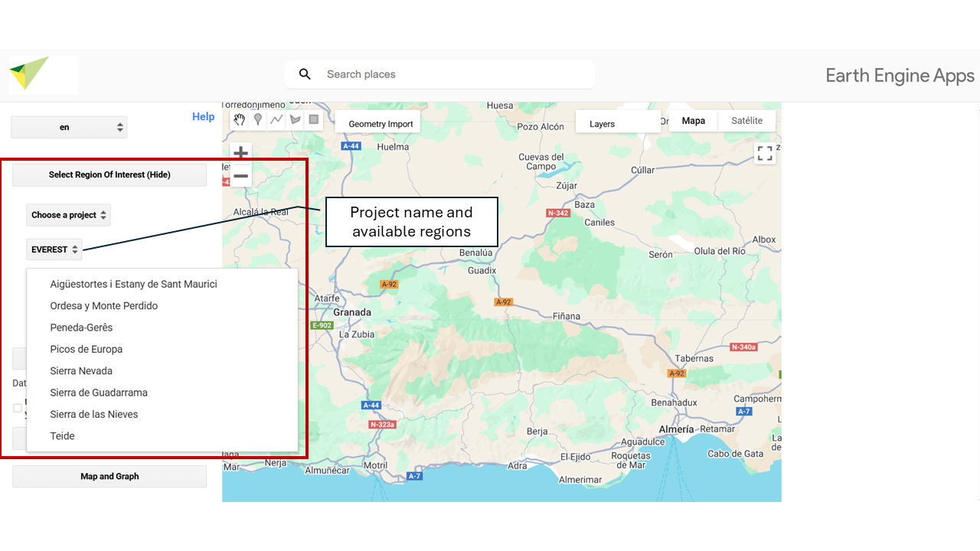Image resolution: width=980 pixels, height=551 pixels.
Task: Click the Map and Graph button
Action: click(x=109, y=477)
